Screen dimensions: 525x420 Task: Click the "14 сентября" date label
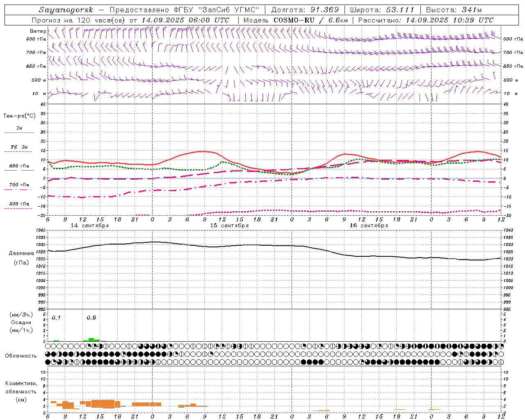pyautogui.click(x=90, y=226)
